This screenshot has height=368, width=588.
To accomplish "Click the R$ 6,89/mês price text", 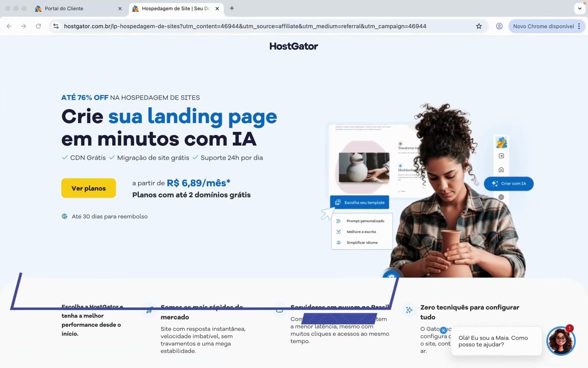I will [199, 183].
